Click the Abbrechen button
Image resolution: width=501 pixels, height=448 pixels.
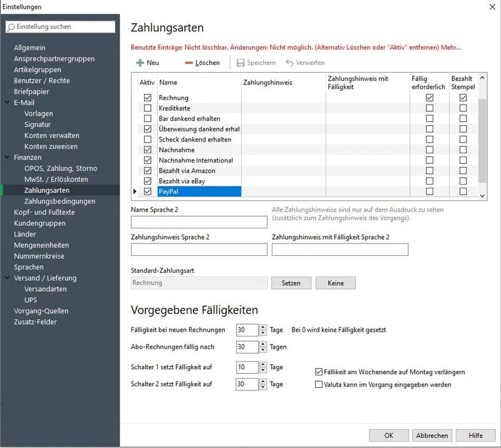point(431,435)
